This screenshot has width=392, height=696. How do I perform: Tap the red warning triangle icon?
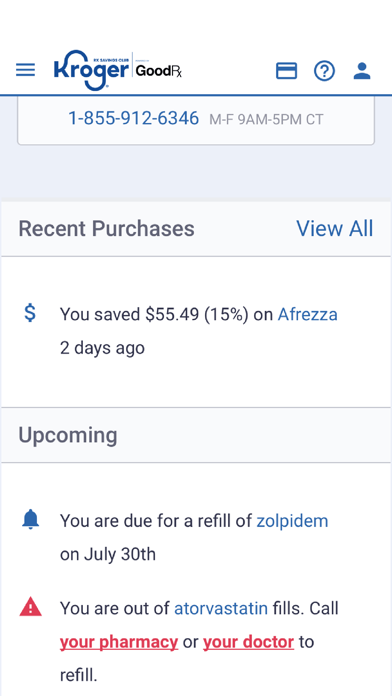pos(30,607)
